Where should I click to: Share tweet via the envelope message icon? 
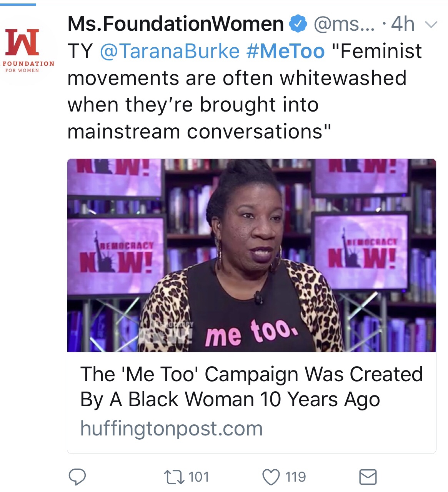[368, 477]
